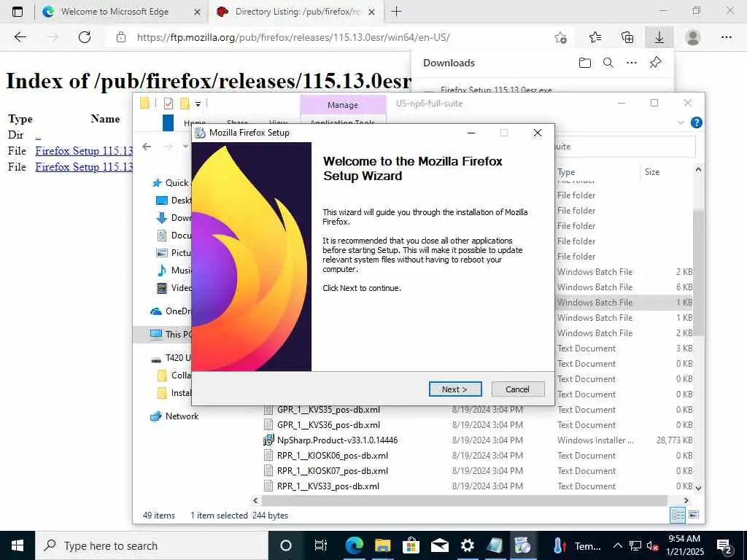Refresh the Edge page
Image resolution: width=747 pixels, height=560 pixels.
(85, 37)
